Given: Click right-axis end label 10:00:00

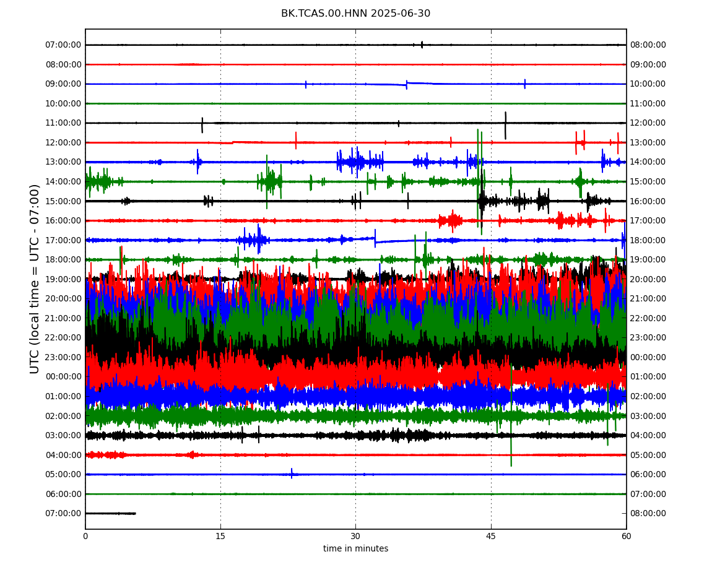Looking at the screenshot, I should coord(648,84).
